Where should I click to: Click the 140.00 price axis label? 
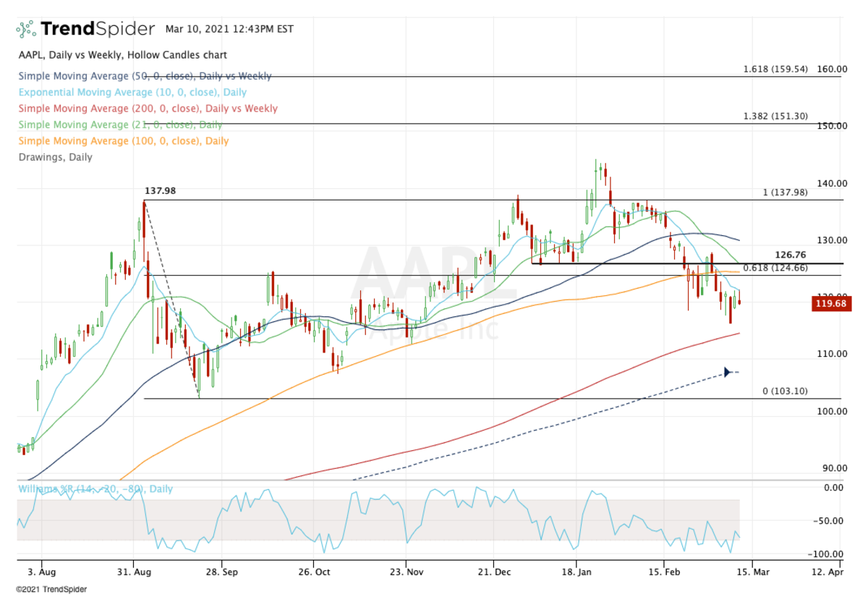click(x=832, y=184)
